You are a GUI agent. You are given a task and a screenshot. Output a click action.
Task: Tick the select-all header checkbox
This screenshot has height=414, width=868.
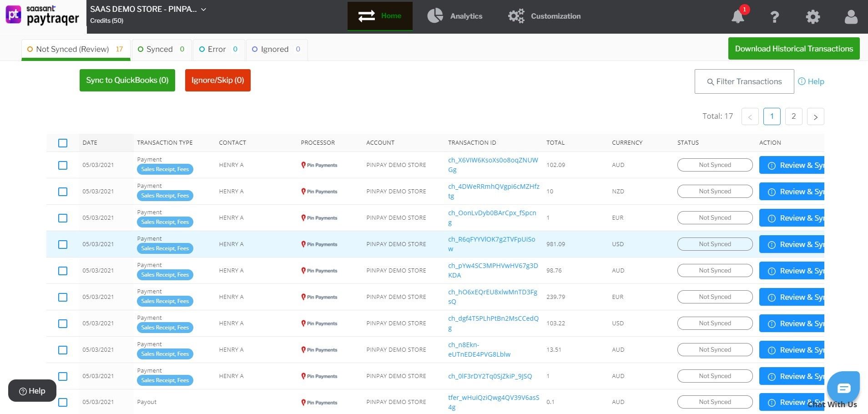(63, 143)
